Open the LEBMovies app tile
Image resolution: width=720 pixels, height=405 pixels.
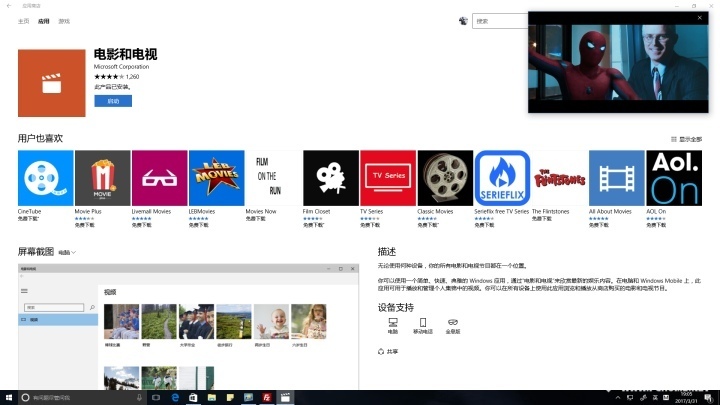click(x=216, y=178)
